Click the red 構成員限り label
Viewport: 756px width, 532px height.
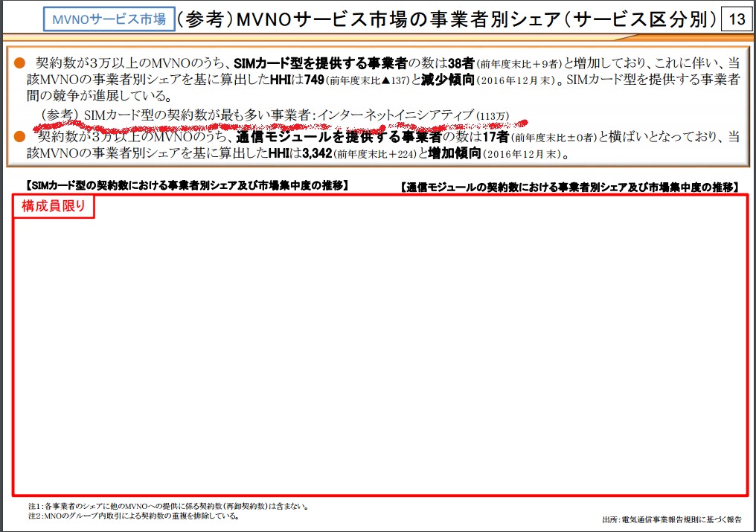55,208
